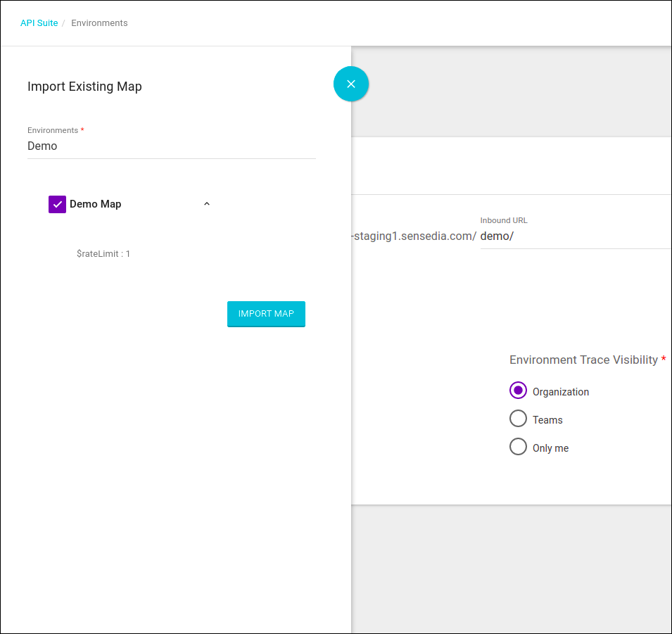Click the Organization option label text
This screenshot has width=672, height=634.
[x=560, y=392]
